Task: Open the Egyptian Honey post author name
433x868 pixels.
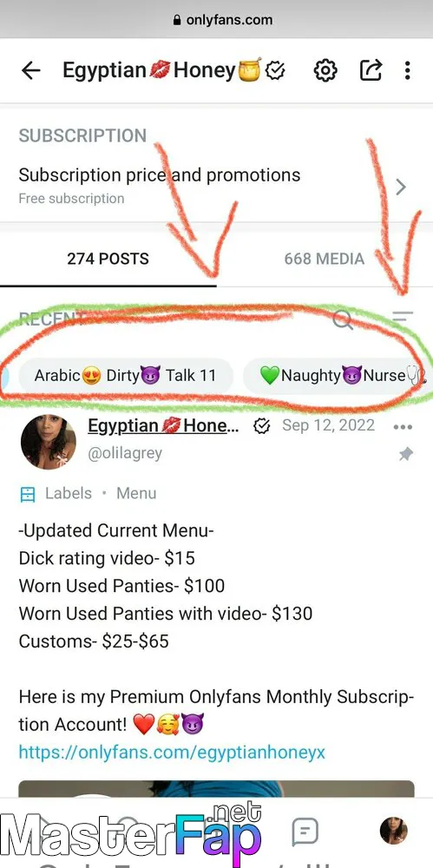Action: [x=164, y=425]
